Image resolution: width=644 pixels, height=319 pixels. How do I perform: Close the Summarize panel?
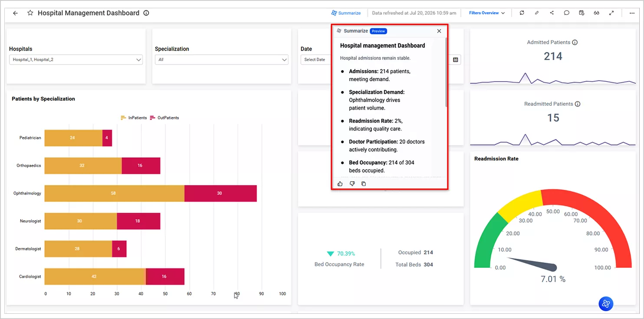[439, 31]
